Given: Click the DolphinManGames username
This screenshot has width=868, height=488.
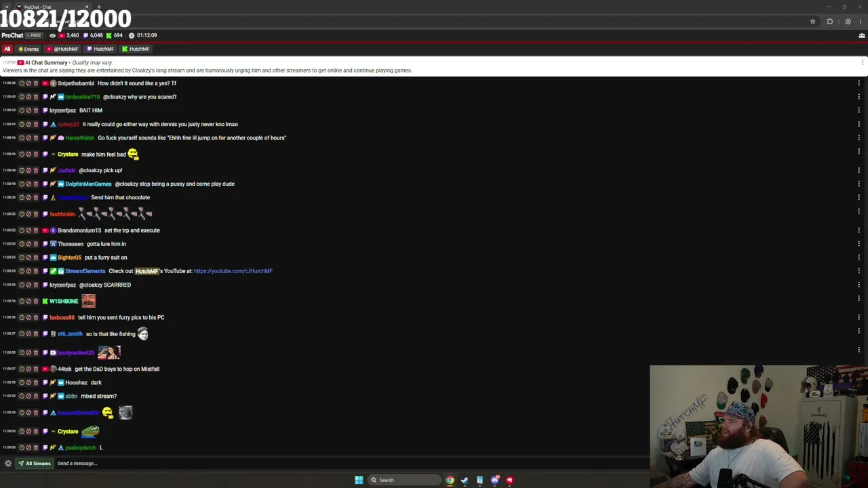Looking at the screenshot, I should point(88,184).
